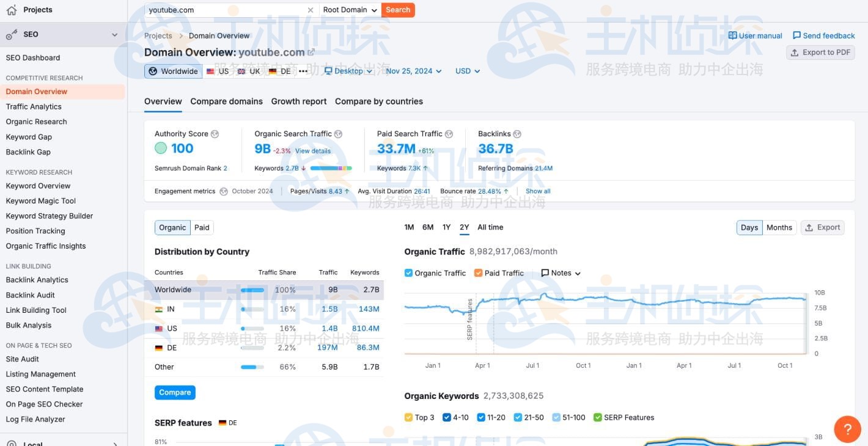
Task: Click the Export icon next to Days/Months
Action: [809, 227]
